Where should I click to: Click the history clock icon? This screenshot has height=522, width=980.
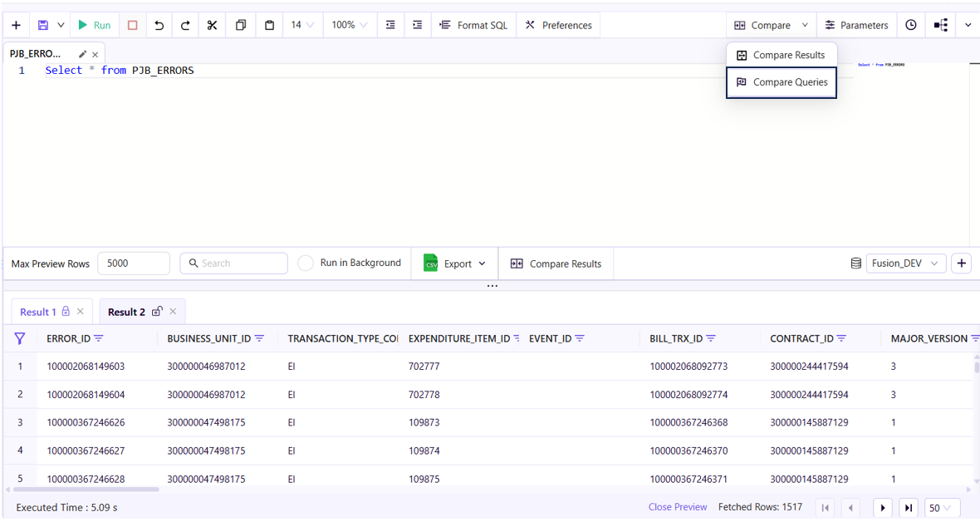click(x=911, y=25)
